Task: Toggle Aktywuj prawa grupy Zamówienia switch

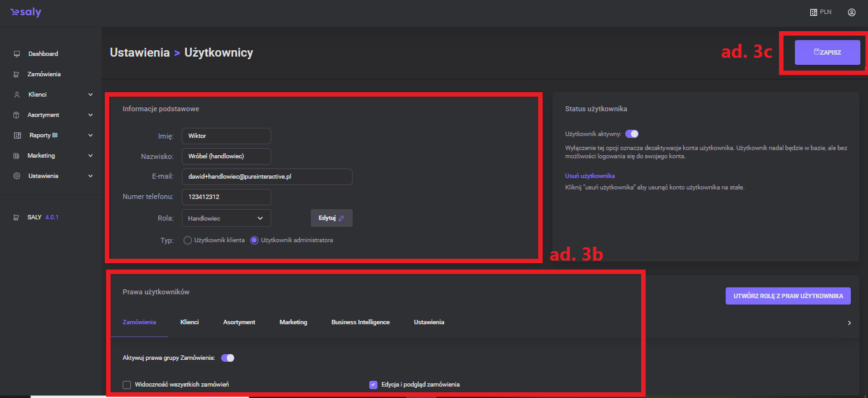Action: pyautogui.click(x=227, y=358)
